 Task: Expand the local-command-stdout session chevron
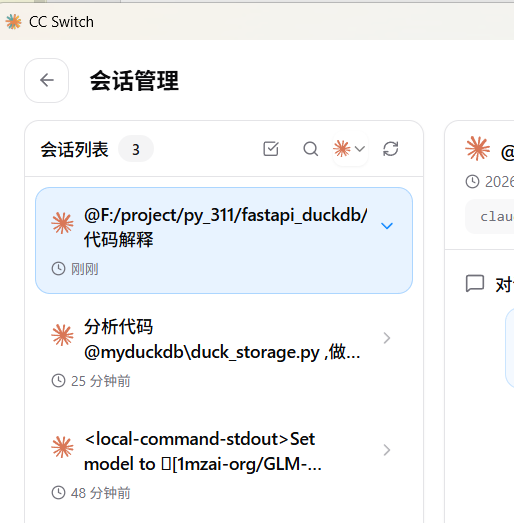387,450
